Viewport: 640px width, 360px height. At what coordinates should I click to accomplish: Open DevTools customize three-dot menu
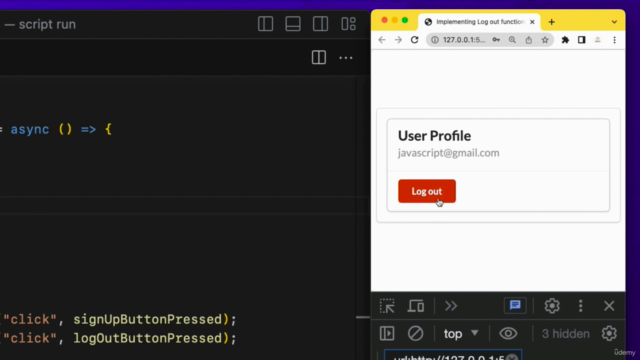[x=581, y=306]
